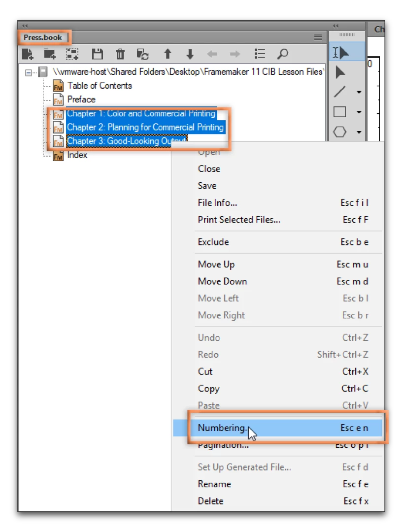Click the Preface document file icon

coord(58,100)
